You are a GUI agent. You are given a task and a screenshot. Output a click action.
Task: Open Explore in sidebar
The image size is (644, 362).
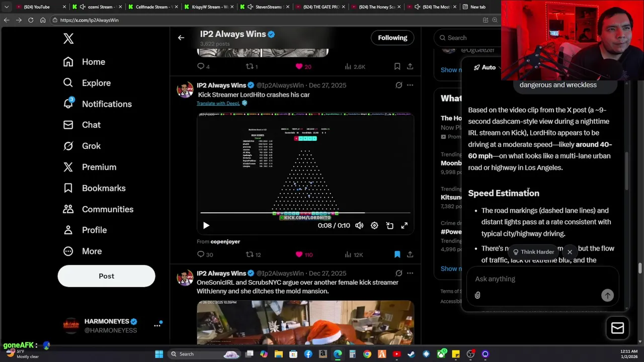[x=87, y=83]
